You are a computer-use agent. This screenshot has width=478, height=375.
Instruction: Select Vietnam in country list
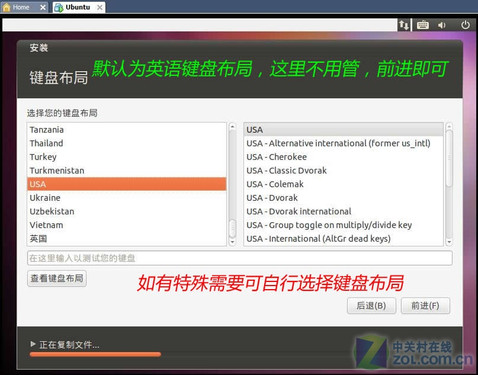[x=127, y=225]
